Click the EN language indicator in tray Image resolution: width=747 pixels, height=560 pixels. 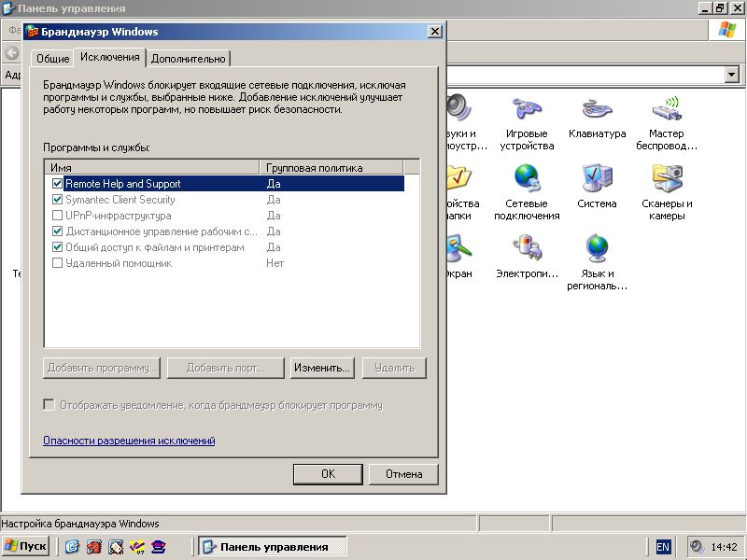(x=663, y=547)
